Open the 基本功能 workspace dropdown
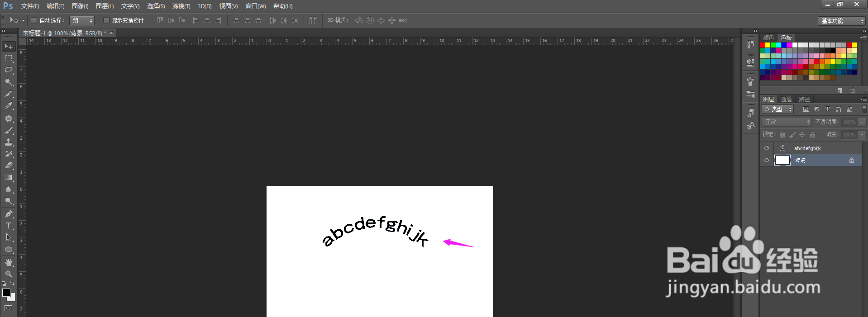The width and height of the screenshot is (868, 317). click(841, 21)
